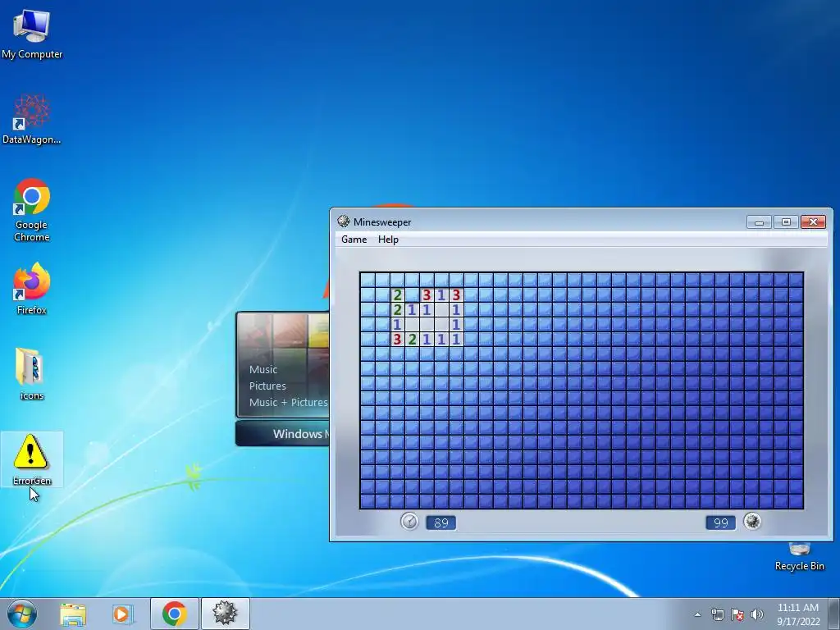Select the Recycle Bin desktop icon
This screenshot has height=630, width=840.
point(799,557)
